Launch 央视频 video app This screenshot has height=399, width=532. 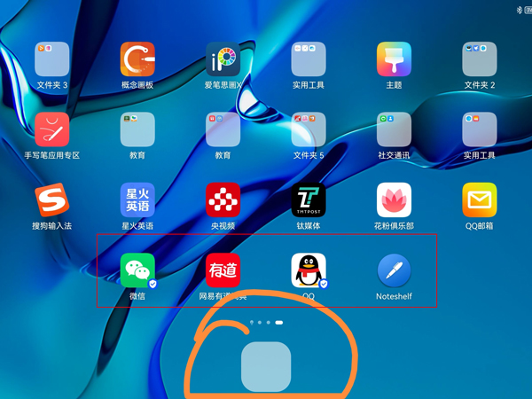tap(223, 199)
